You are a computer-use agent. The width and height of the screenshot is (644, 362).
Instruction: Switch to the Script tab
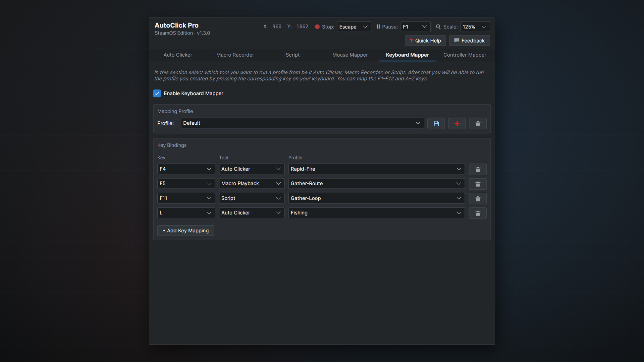(x=292, y=55)
